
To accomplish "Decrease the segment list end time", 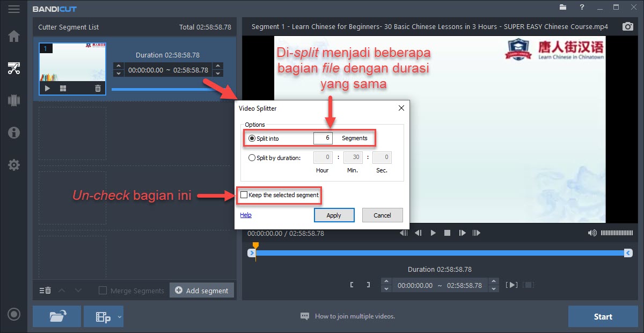I will [217, 73].
